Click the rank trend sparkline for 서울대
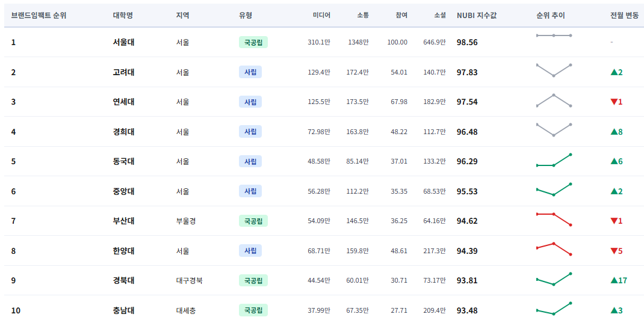The width and height of the screenshot is (644, 323). coord(554,35)
